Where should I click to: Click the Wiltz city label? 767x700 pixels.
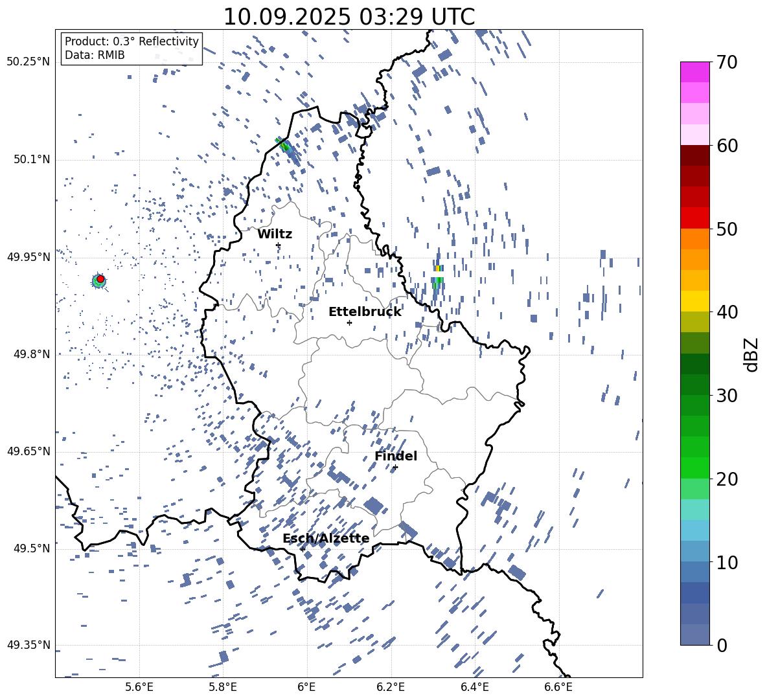tap(275, 234)
